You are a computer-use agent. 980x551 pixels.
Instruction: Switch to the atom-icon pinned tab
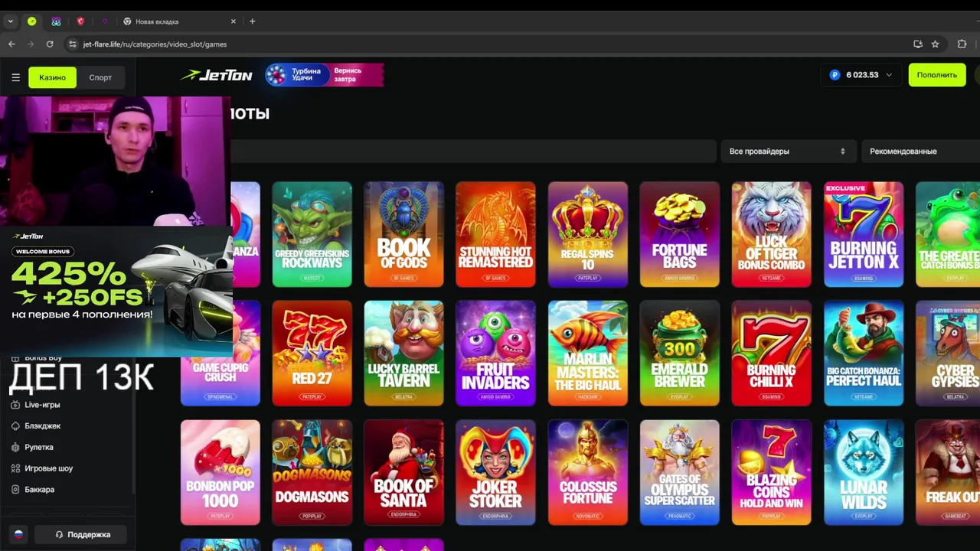click(56, 21)
